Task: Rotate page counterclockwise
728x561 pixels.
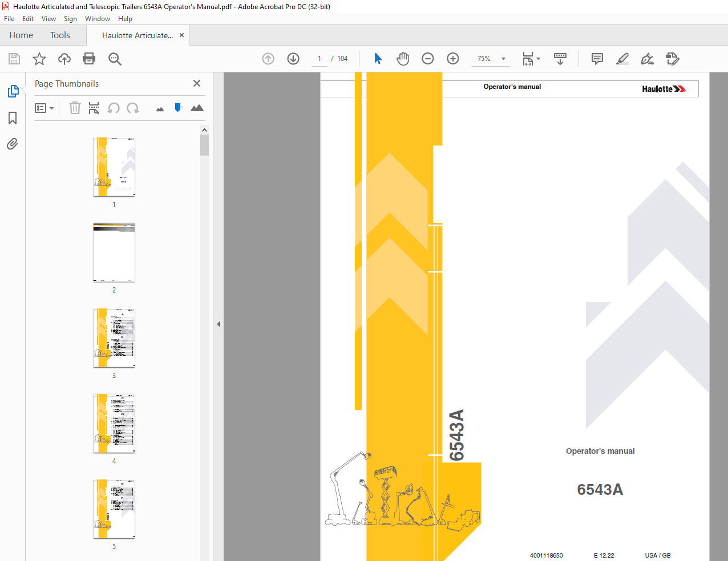Action: click(114, 108)
